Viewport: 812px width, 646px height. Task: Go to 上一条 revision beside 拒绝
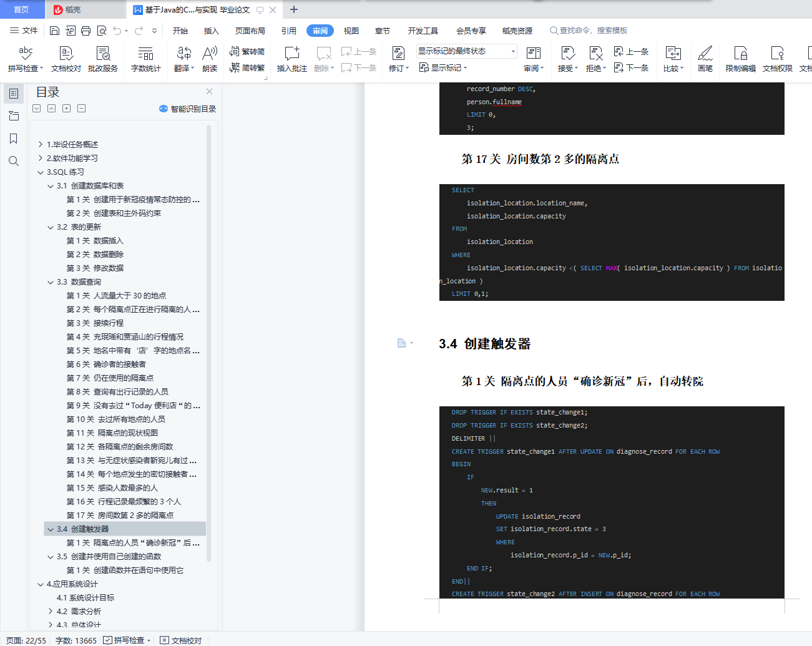coord(631,51)
